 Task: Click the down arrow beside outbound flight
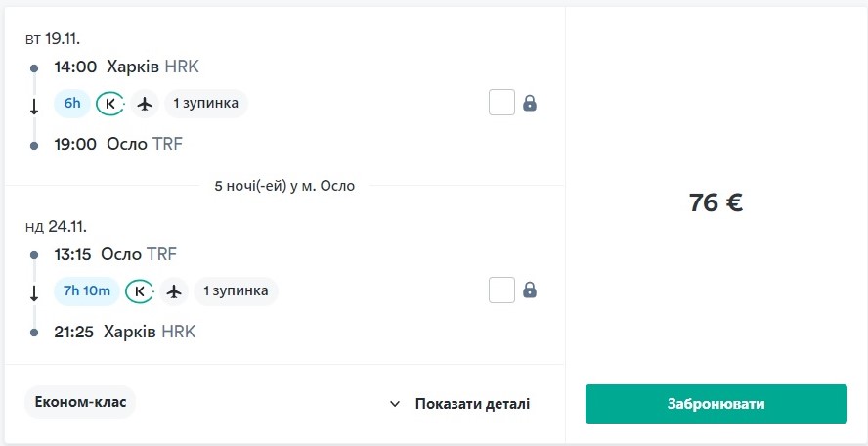coord(34,107)
